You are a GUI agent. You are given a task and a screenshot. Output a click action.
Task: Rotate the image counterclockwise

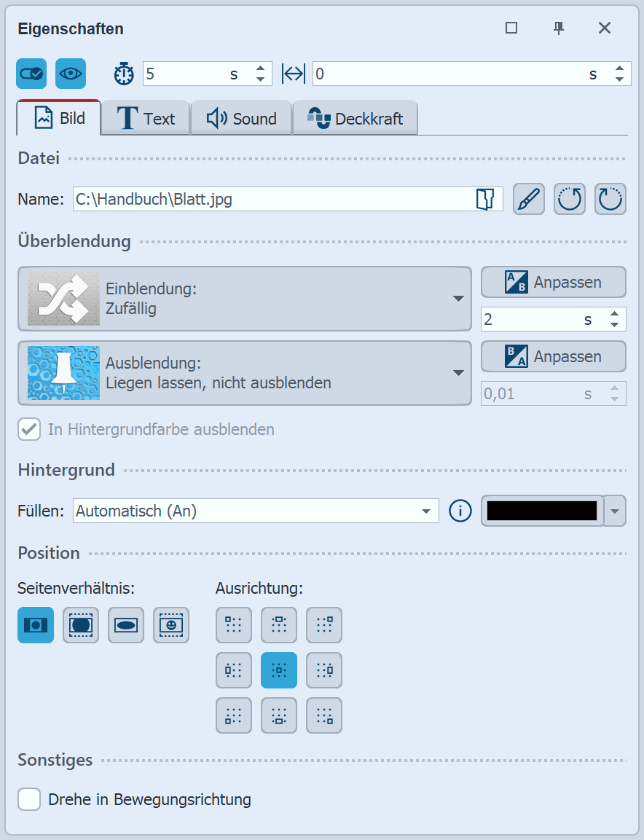[569, 198]
